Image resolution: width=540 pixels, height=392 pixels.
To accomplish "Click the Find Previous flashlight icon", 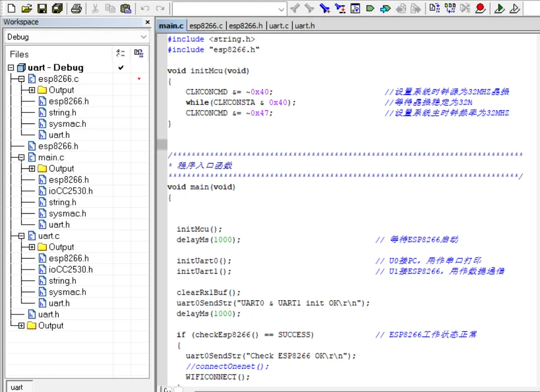I will point(295,8).
